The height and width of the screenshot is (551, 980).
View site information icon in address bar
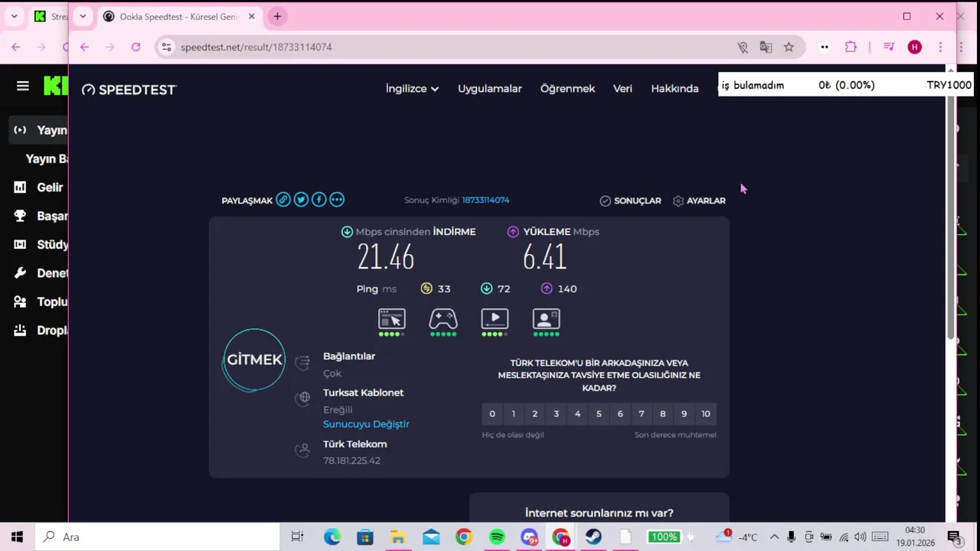click(166, 47)
